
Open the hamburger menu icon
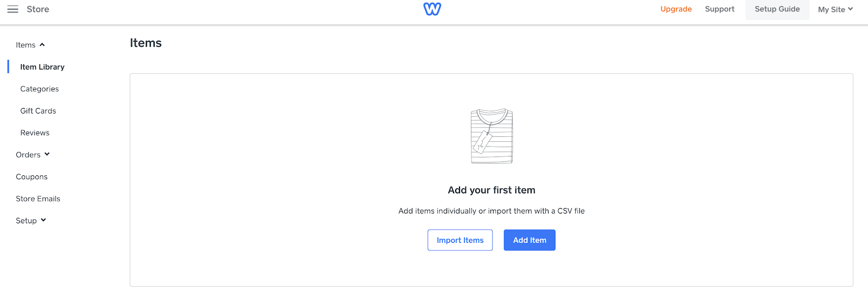tap(12, 9)
